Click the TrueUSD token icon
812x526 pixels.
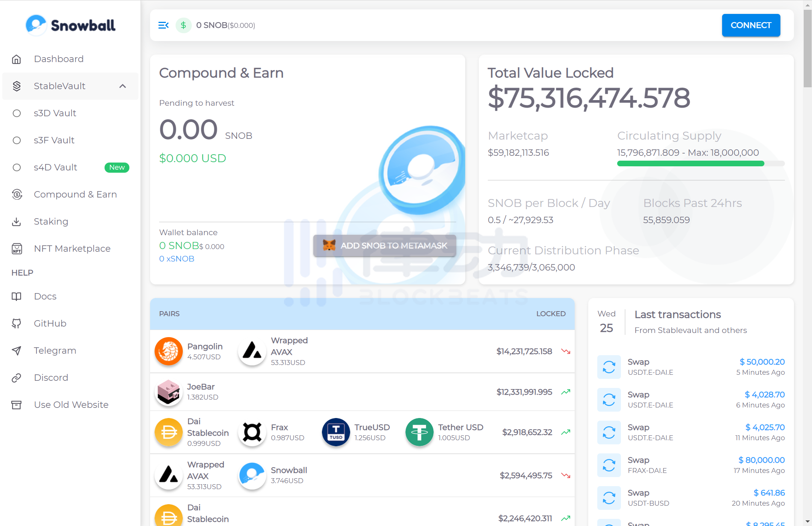pyautogui.click(x=336, y=432)
